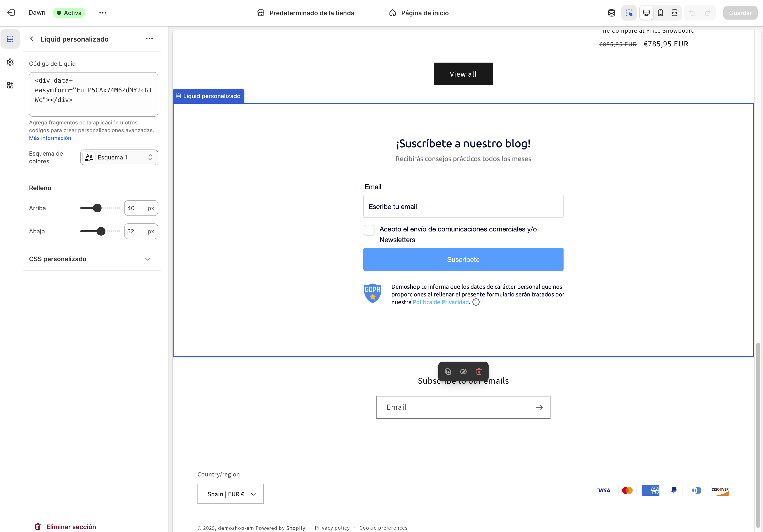Click the Activa theme status badge
Screen dimensions: 763x532
(69, 13)
